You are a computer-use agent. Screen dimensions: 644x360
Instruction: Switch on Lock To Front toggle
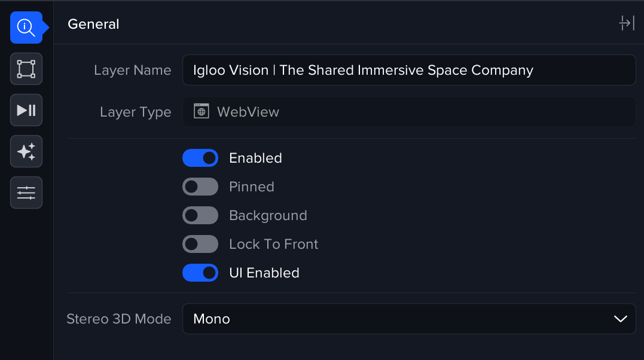[x=200, y=244]
